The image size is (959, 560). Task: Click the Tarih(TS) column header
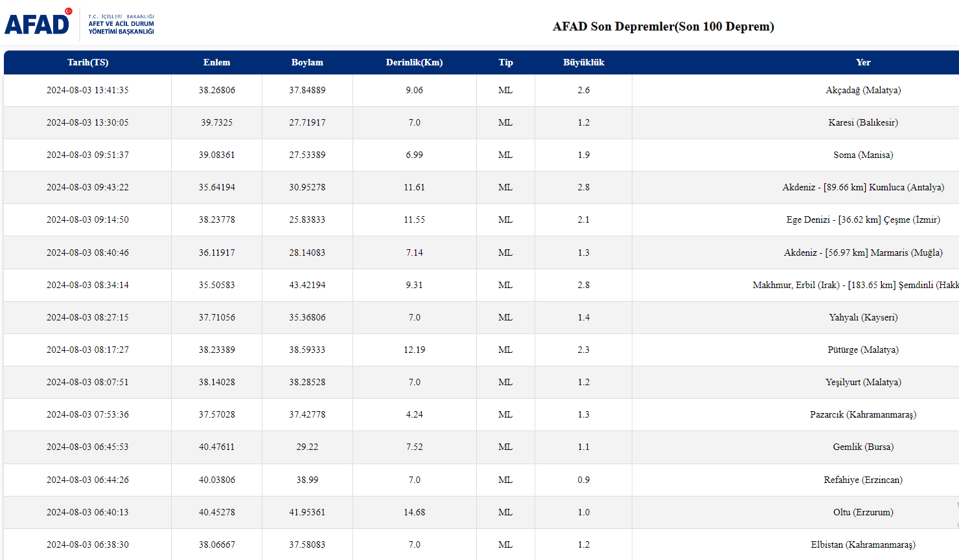coord(87,62)
